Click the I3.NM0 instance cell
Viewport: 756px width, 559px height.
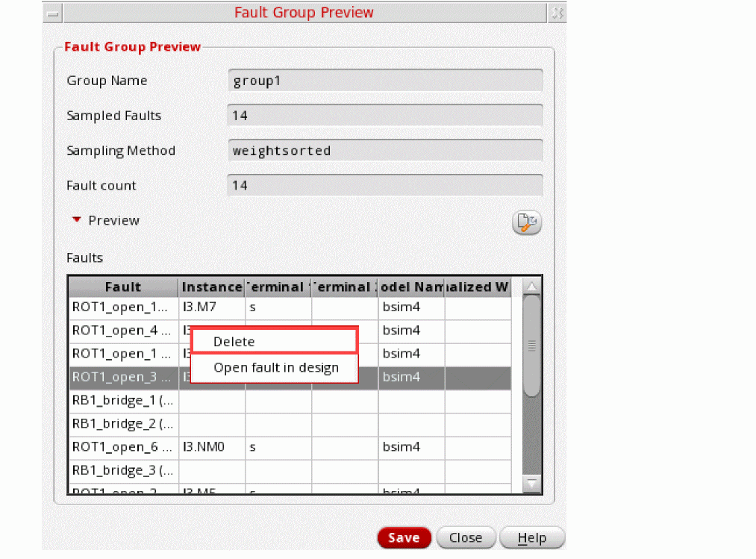[212, 447]
